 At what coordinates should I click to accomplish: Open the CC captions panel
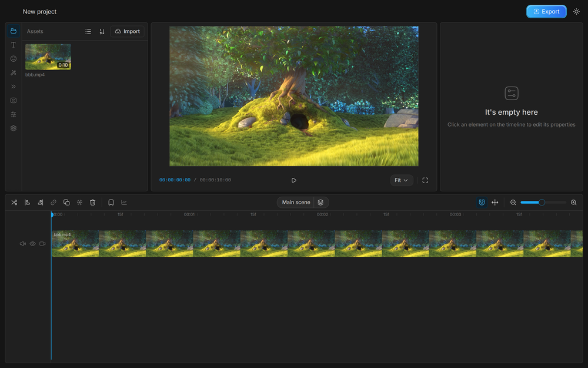[14, 100]
